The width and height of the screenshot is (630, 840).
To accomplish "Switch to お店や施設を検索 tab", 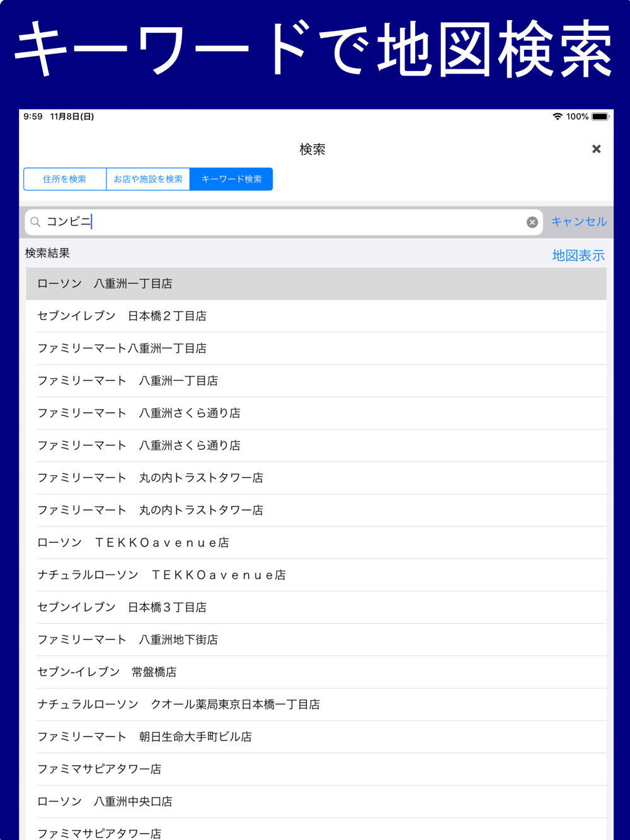I will click(x=148, y=179).
